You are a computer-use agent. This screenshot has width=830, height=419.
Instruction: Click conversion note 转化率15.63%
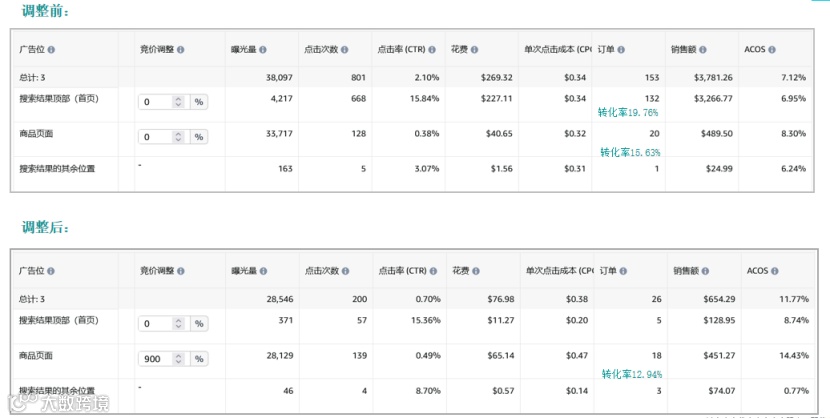coord(630,152)
